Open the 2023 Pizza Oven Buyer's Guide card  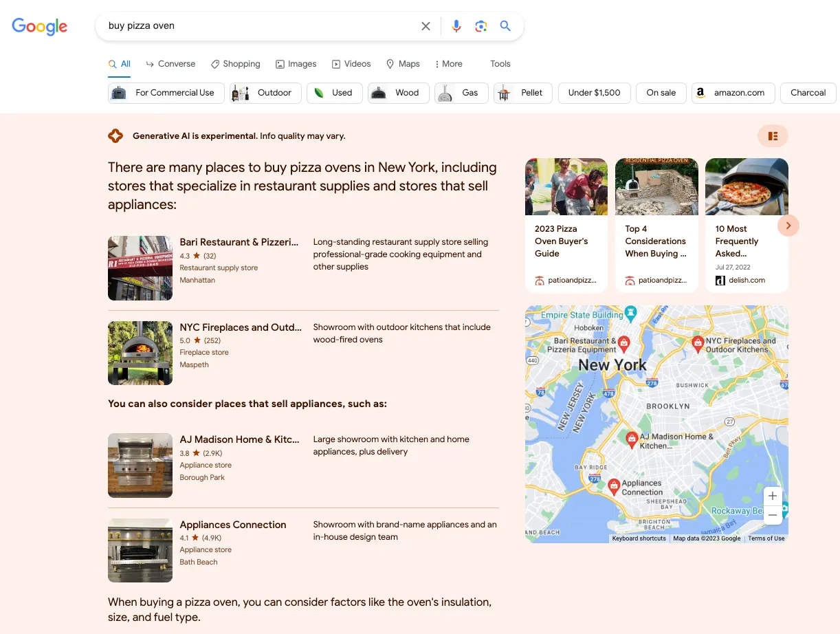[x=566, y=226]
